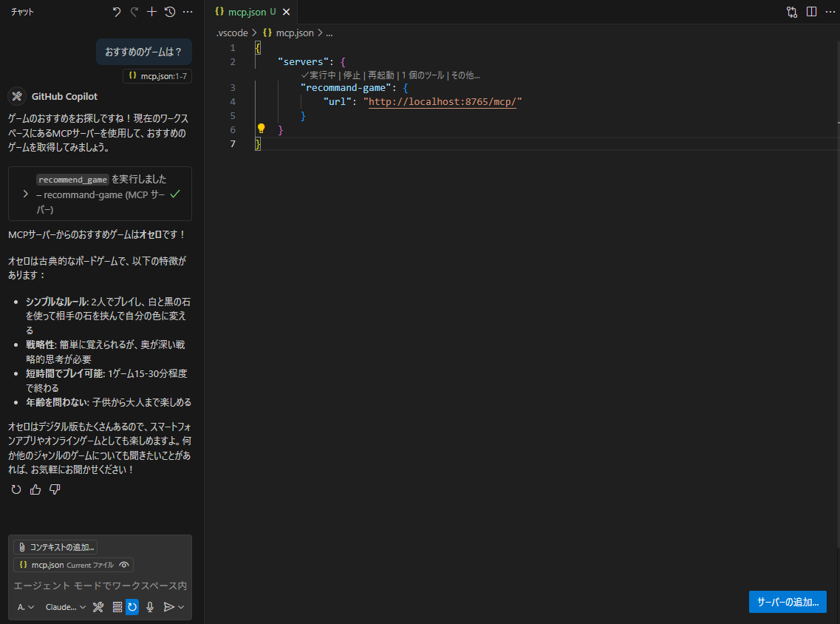The height and width of the screenshot is (624, 840).
Task: Click .vscode in the breadcrumb
Action: tap(232, 33)
